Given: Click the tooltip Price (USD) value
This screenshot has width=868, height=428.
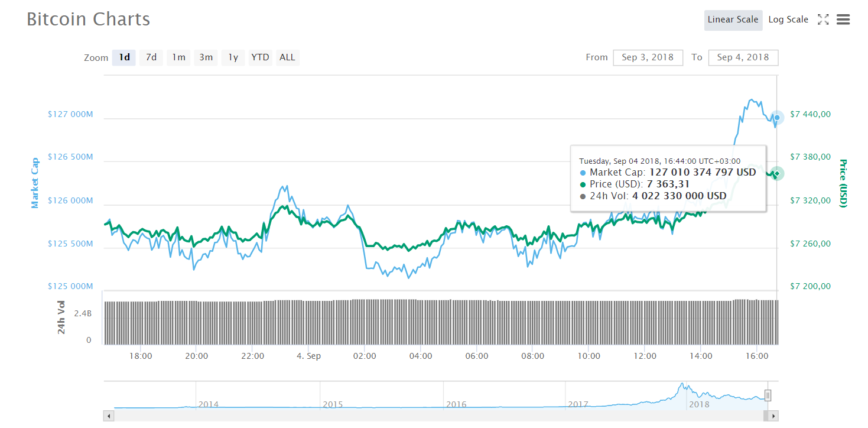Looking at the screenshot, I should [x=668, y=184].
